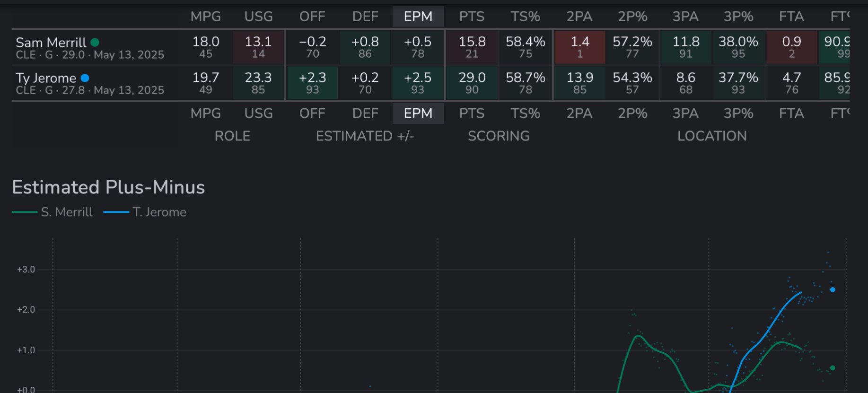The height and width of the screenshot is (393, 868).
Task: Sort by USG in the top header row
Action: point(258,17)
